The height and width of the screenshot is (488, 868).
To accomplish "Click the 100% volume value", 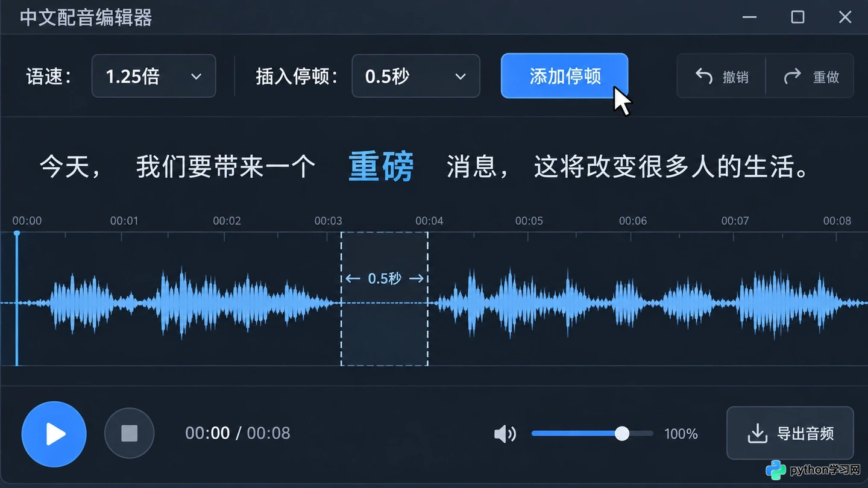I will [x=681, y=434].
